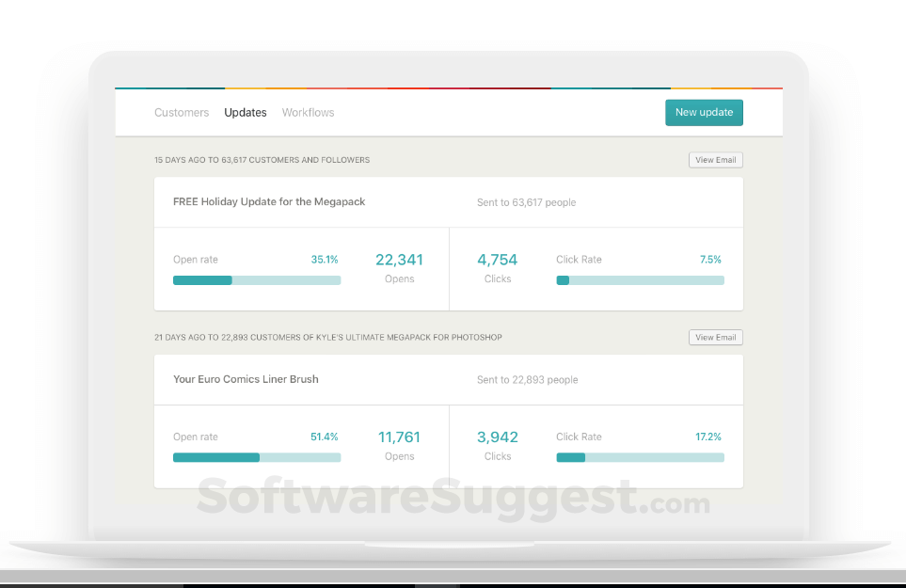Click the 15 days ago update header
The width and height of the screenshot is (906, 588).
pos(262,159)
